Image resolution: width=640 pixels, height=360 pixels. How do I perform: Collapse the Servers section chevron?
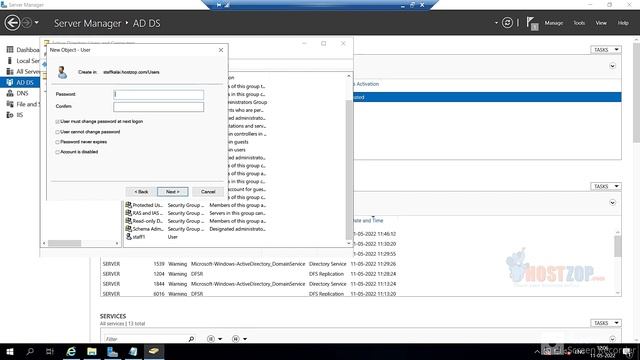click(612, 66)
